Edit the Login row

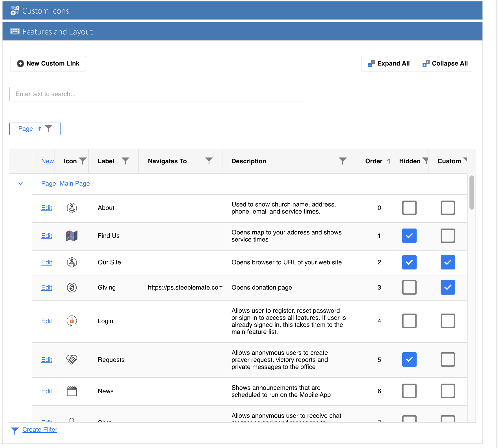coord(47,321)
